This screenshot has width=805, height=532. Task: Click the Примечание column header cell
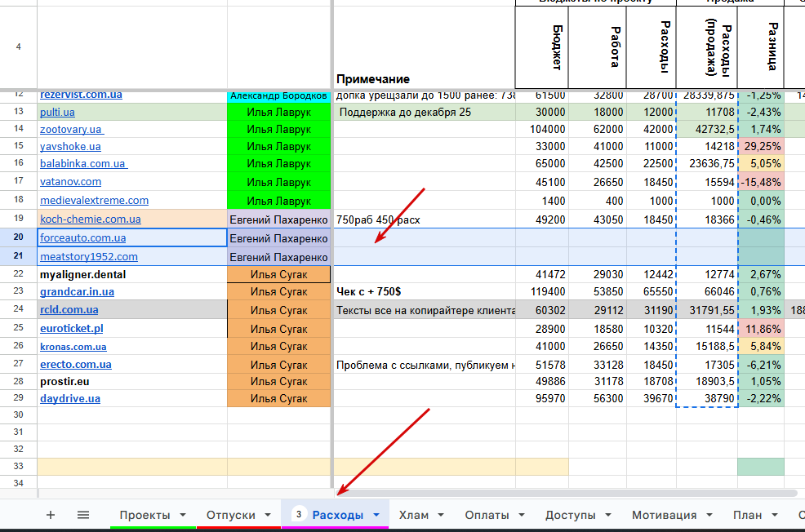425,47
